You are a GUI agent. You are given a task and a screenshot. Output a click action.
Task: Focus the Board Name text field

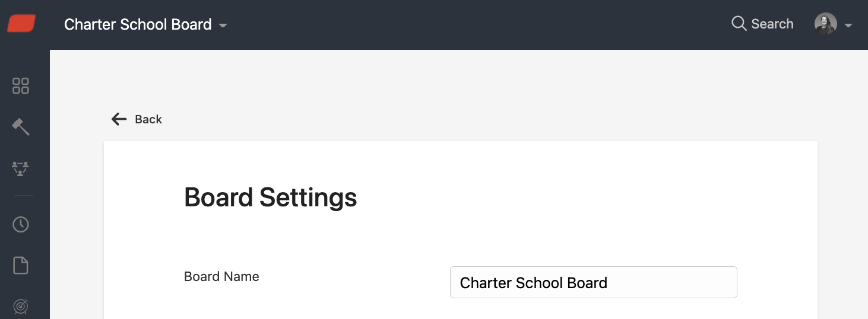(594, 282)
